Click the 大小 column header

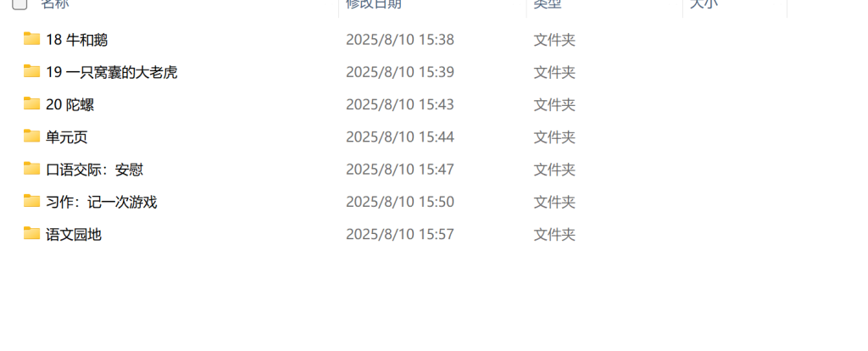704,4
